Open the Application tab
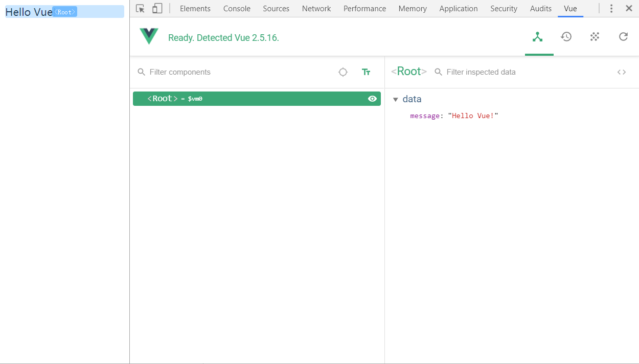639x364 pixels. [459, 9]
